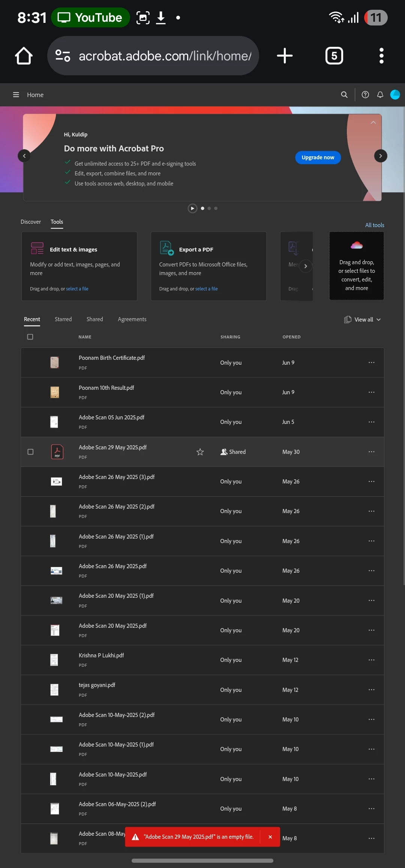Image resolution: width=405 pixels, height=868 pixels.
Task: Check the box for Adobe Scan 29 May 2025.pdf
Action: point(30,452)
